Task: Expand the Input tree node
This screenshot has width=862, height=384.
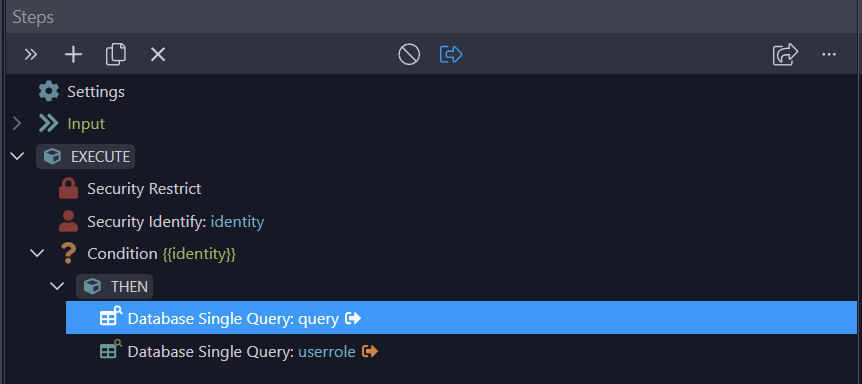Action: point(17,124)
